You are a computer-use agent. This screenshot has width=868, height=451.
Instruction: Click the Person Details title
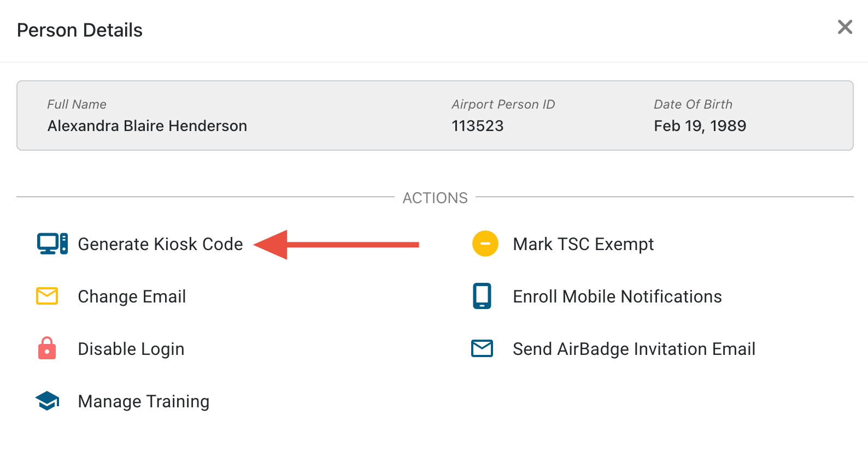(80, 30)
